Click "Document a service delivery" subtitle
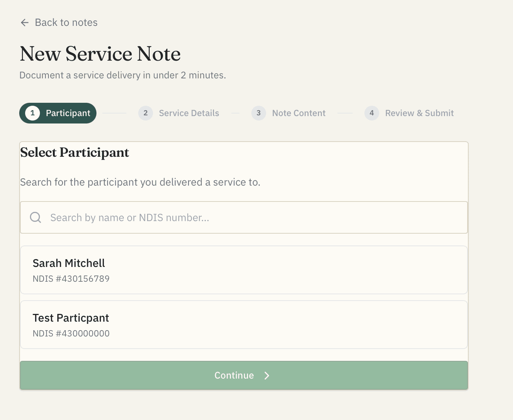Viewport: 513px width, 420px height. coord(123,75)
